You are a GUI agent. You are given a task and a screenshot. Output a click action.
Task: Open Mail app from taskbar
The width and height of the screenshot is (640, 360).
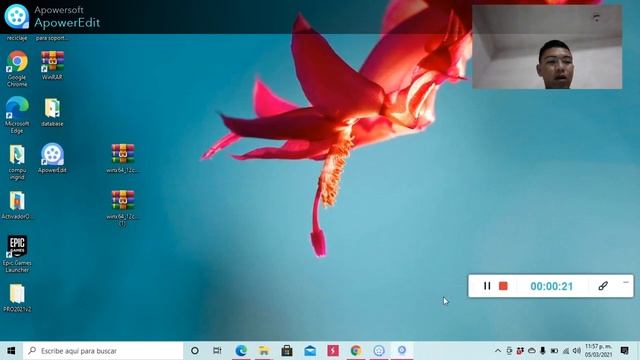[x=310, y=351]
